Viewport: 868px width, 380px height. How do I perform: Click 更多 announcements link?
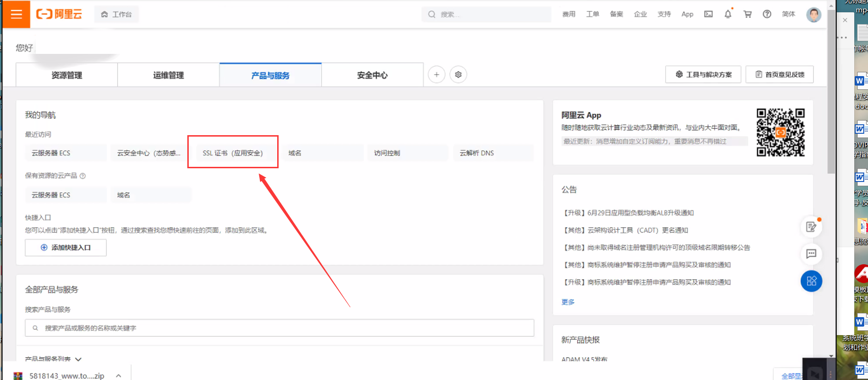(568, 302)
